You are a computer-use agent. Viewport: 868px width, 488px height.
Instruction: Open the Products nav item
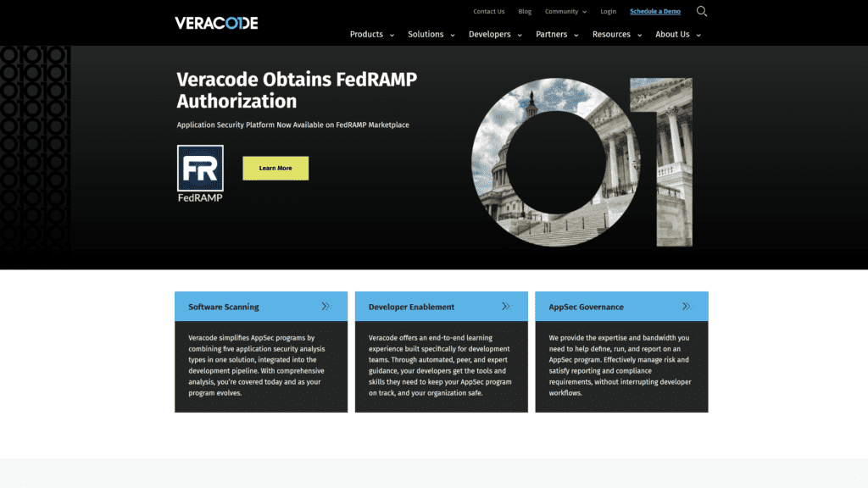tap(366, 34)
